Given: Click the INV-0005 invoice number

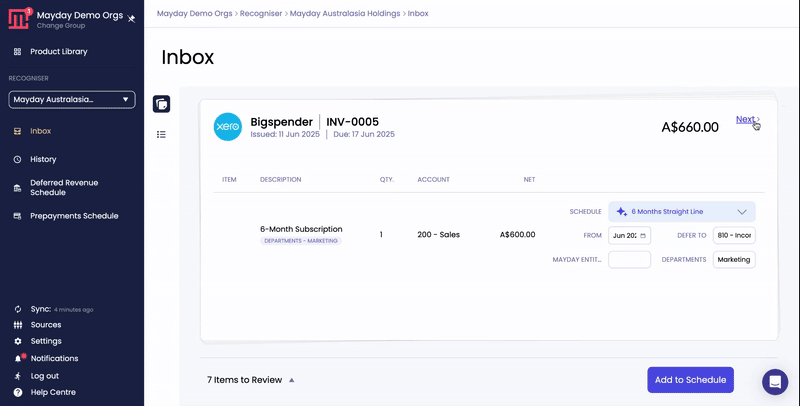Looking at the screenshot, I should 353,122.
